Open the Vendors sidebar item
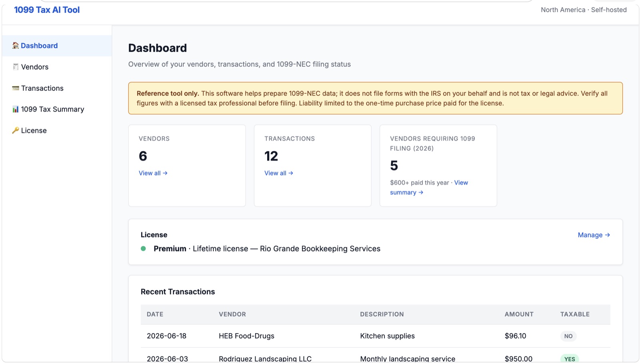Screen dimensions: 640x364 pyautogui.click(x=57, y=67)
